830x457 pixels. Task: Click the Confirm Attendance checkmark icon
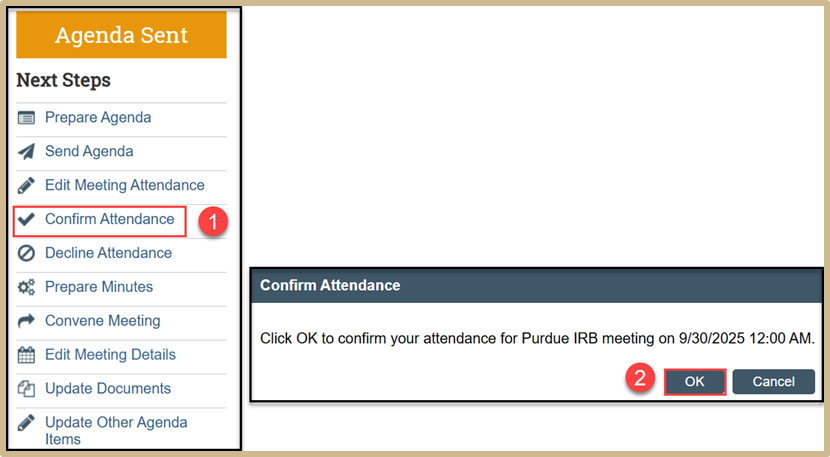(x=27, y=219)
